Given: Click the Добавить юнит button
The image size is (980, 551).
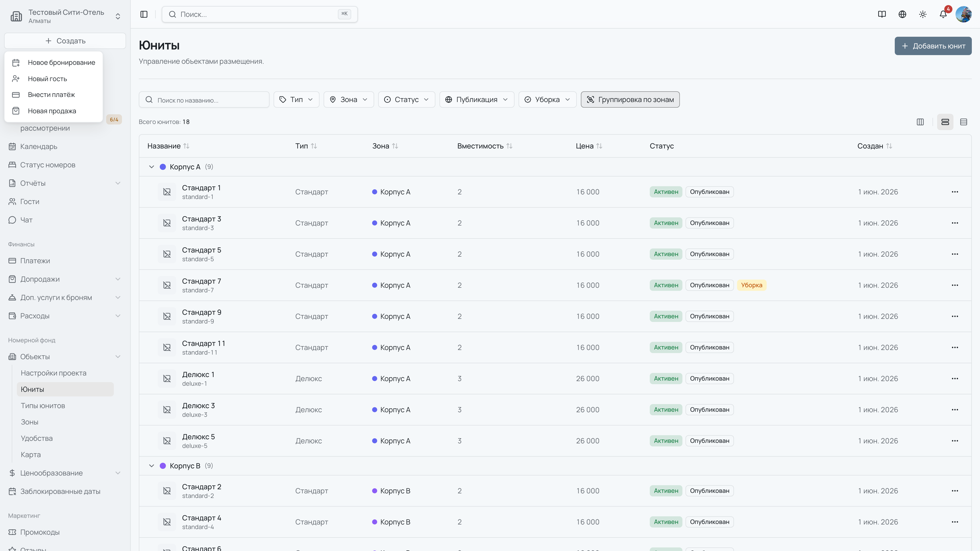Looking at the screenshot, I should [933, 46].
